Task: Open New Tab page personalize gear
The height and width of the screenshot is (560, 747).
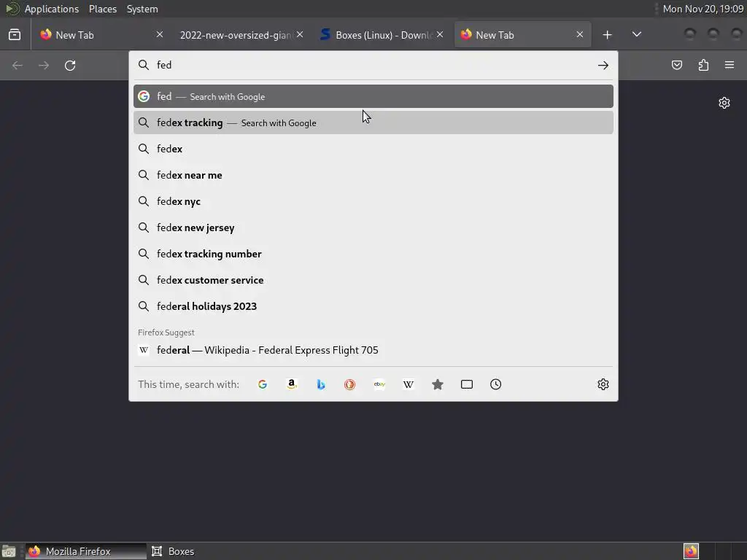Action: pos(724,103)
